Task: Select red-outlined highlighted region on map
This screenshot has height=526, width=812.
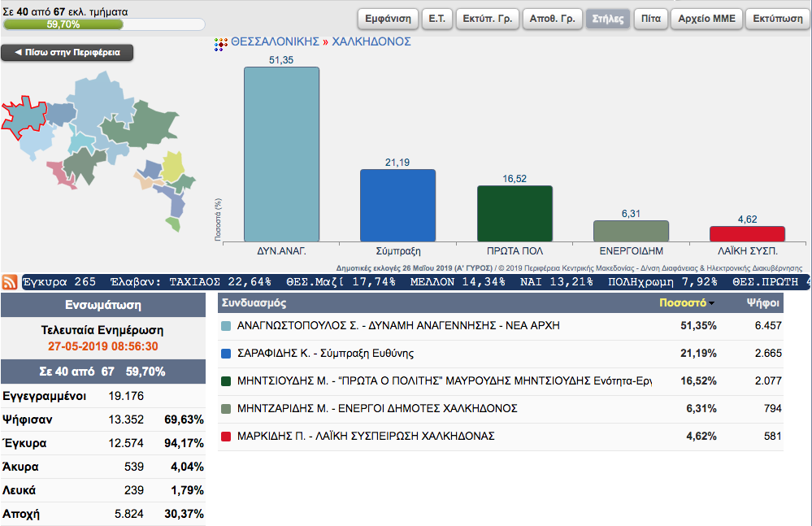Action: coord(24,118)
